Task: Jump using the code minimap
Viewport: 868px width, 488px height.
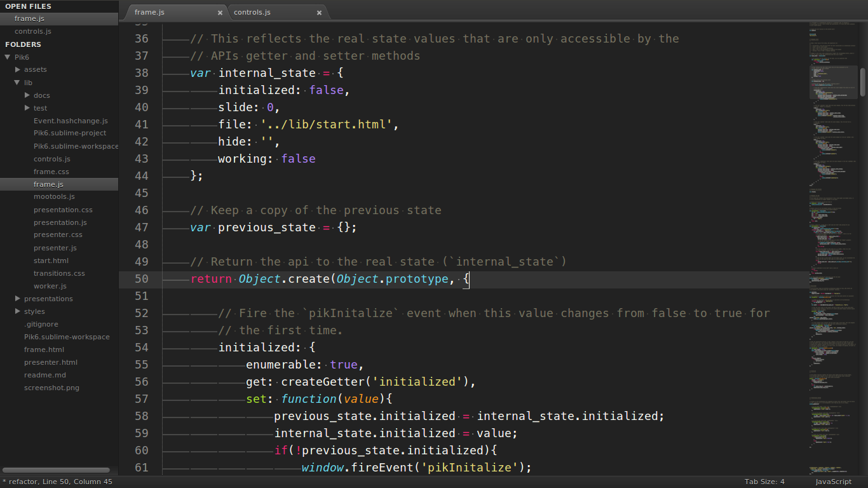Action: pyautogui.click(x=834, y=248)
